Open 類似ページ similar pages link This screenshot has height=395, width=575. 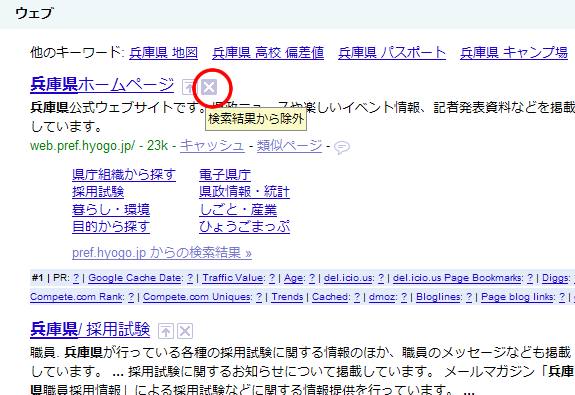click(289, 146)
